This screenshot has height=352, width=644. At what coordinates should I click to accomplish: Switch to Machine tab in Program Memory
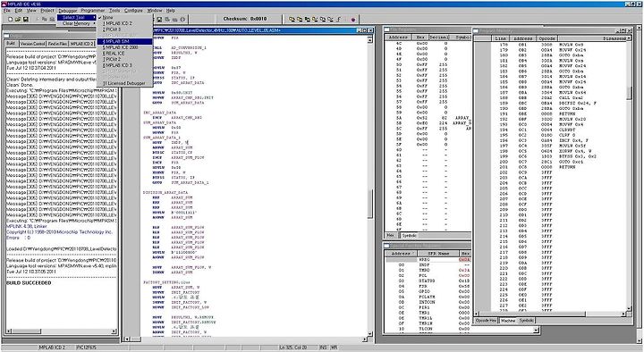click(508, 321)
